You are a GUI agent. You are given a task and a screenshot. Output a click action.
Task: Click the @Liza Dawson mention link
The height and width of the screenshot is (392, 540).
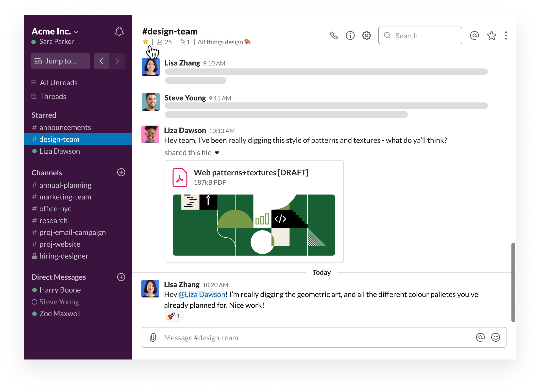[202, 294]
